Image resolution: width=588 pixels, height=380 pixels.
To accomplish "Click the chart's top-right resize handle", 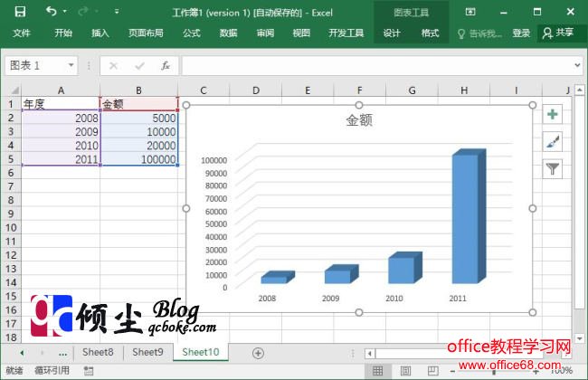I will pyautogui.click(x=533, y=105).
